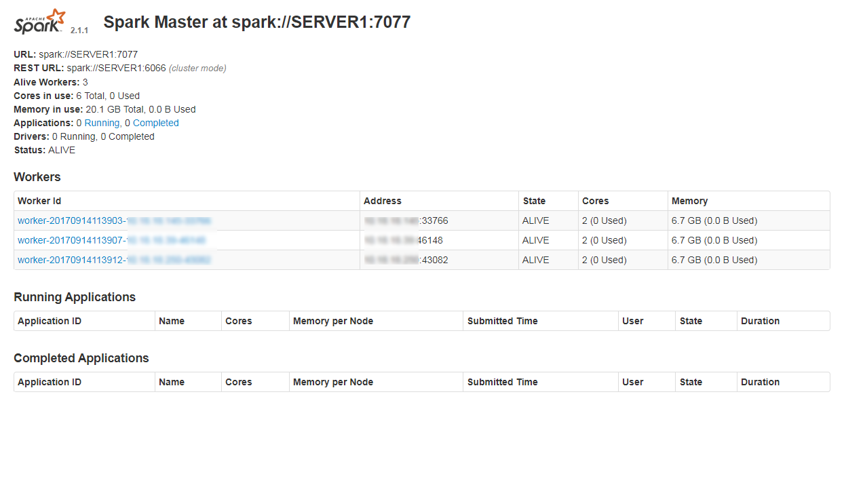The image size is (844, 504).
Task: Open the Completed applications link
Action: point(156,123)
